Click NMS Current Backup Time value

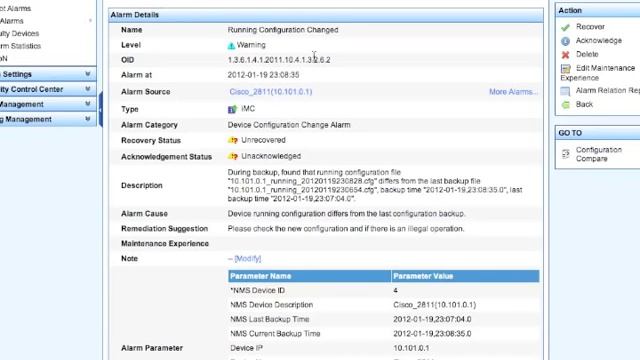point(432,334)
